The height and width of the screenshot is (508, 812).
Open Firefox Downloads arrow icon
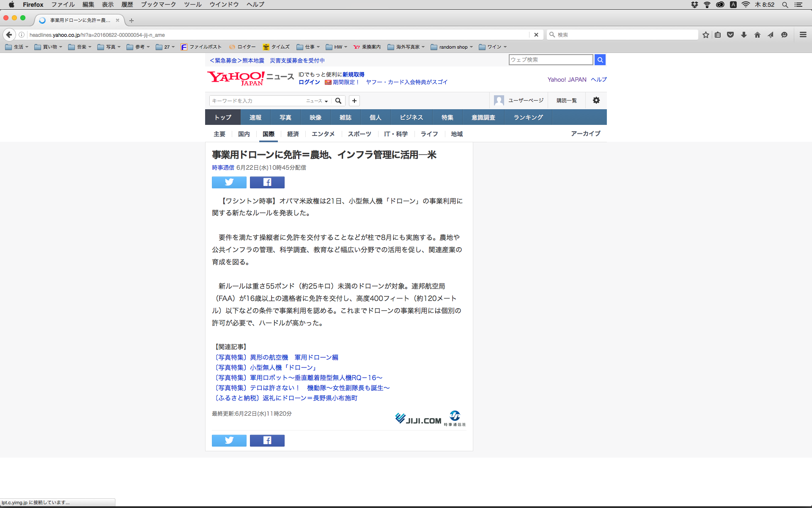pyautogui.click(x=743, y=35)
